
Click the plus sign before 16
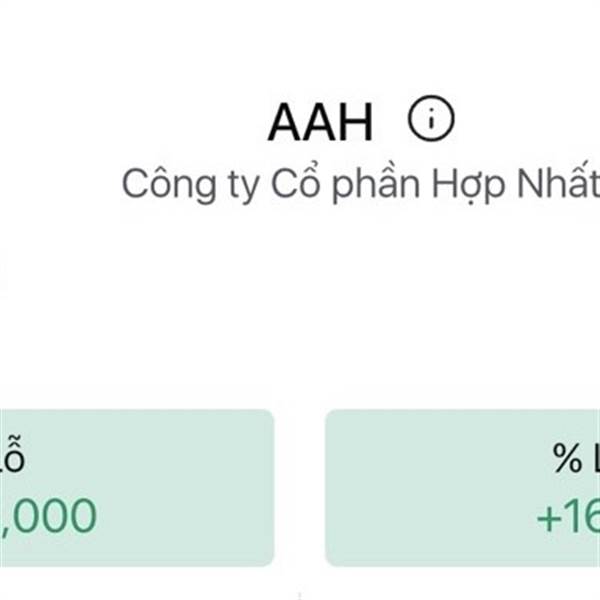coord(550,519)
